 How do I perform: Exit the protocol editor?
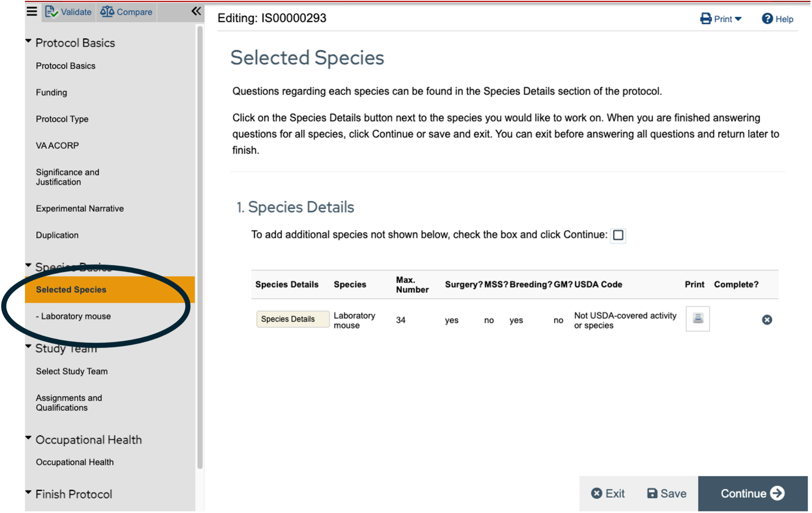coord(608,493)
